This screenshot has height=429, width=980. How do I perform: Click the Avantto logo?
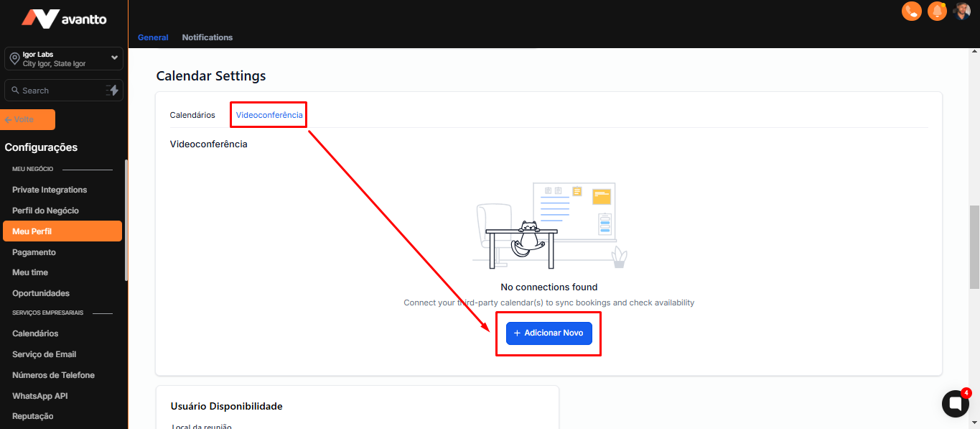[x=64, y=19]
